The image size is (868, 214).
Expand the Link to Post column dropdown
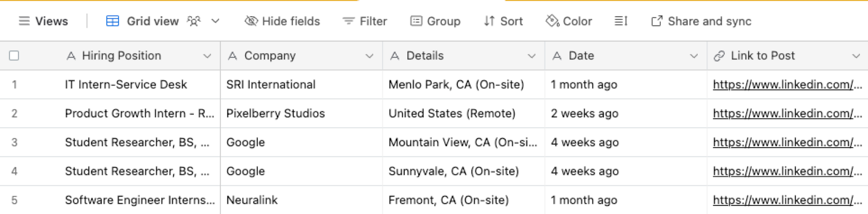click(x=856, y=56)
